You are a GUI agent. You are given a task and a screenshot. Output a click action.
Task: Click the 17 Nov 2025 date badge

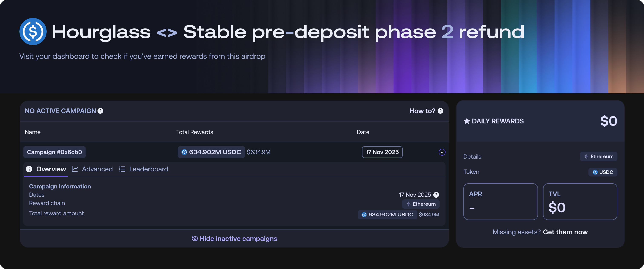382,152
